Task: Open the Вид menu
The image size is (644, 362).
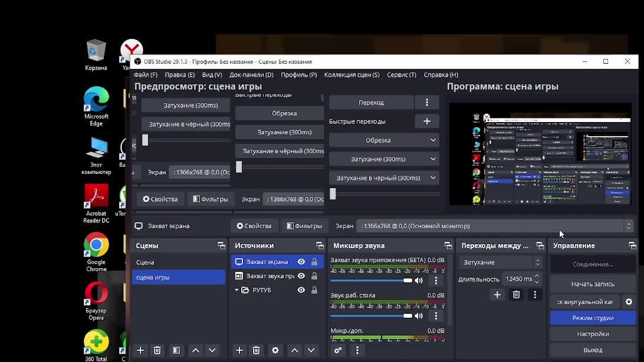Action: pos(212,75)
